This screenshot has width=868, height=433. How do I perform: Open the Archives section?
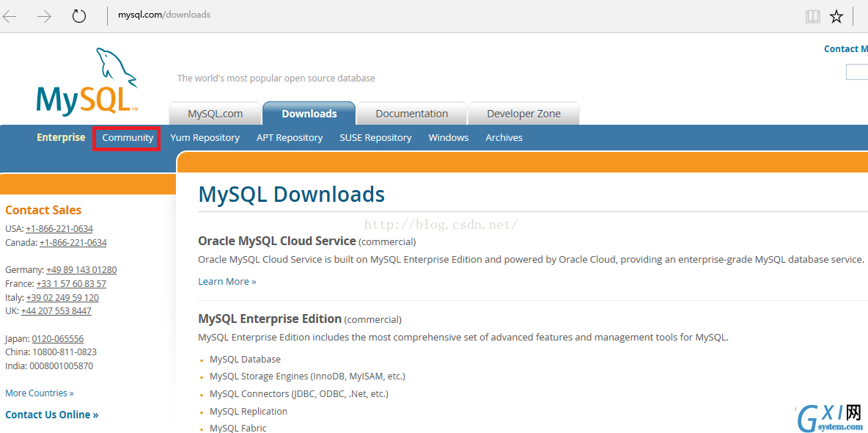504,137
